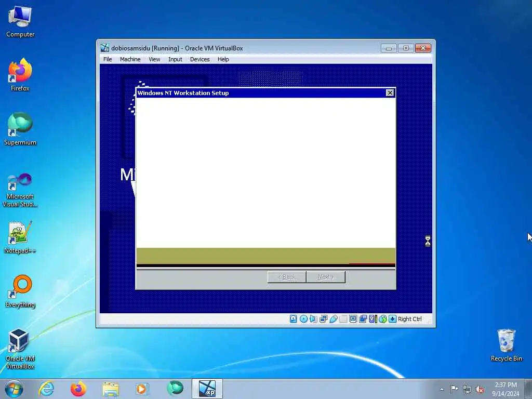Open the Help menu
Screen dimensions: 532x399
click(223, 59)
